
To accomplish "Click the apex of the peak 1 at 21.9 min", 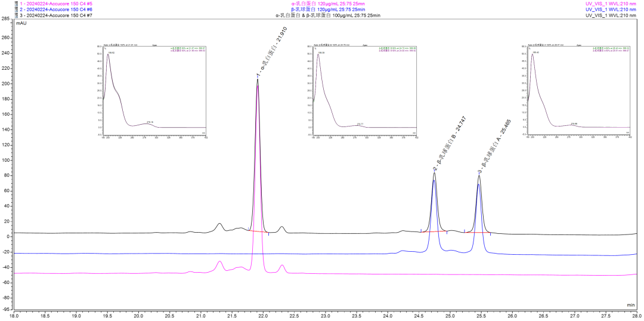I will pos(258,80).
